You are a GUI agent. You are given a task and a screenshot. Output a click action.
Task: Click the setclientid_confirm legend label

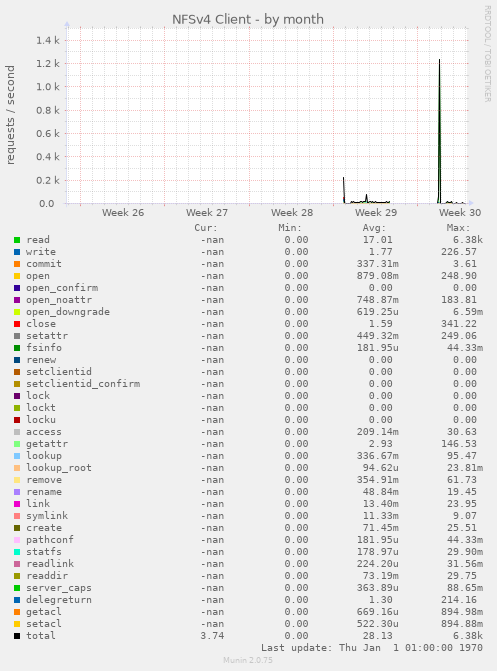83,384
